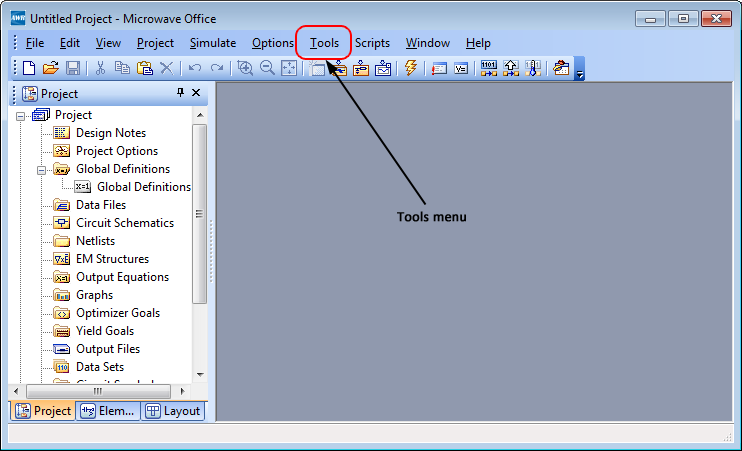Click the vertical scrollbar thumb in project tree
742x451 pixels.
click(x=200, y=214)
